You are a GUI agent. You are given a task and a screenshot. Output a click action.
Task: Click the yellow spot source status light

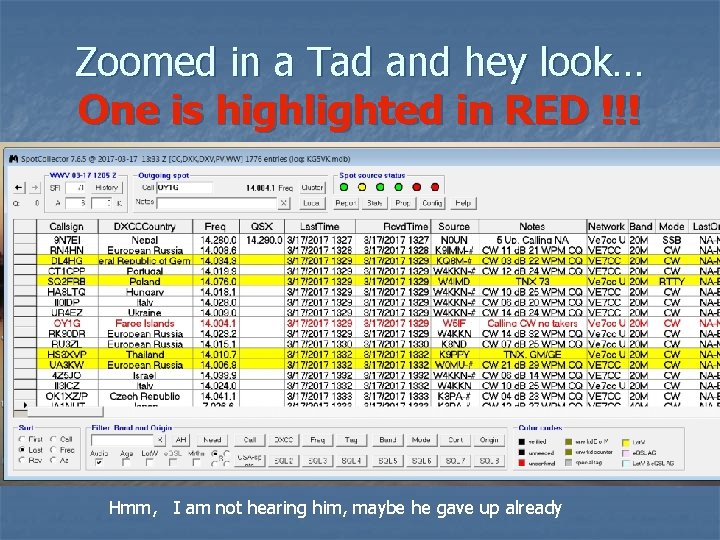tap(362, 187)
